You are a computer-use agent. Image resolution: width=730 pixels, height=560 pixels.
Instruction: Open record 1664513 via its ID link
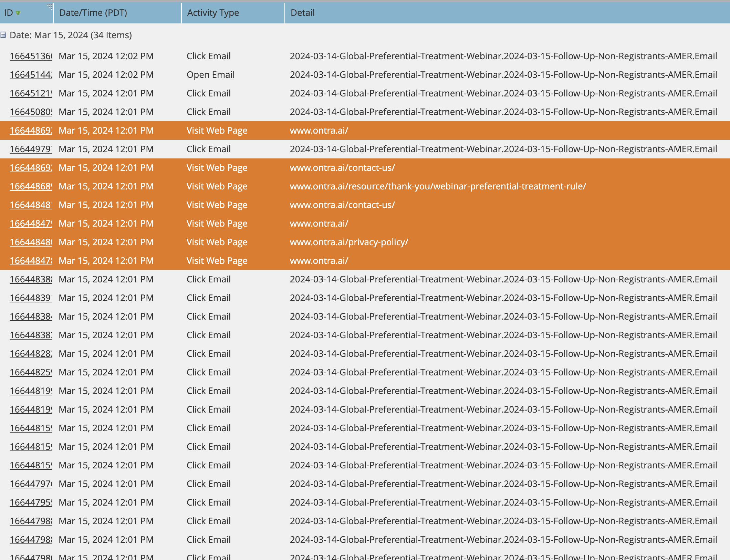click(x=30, y=56)
